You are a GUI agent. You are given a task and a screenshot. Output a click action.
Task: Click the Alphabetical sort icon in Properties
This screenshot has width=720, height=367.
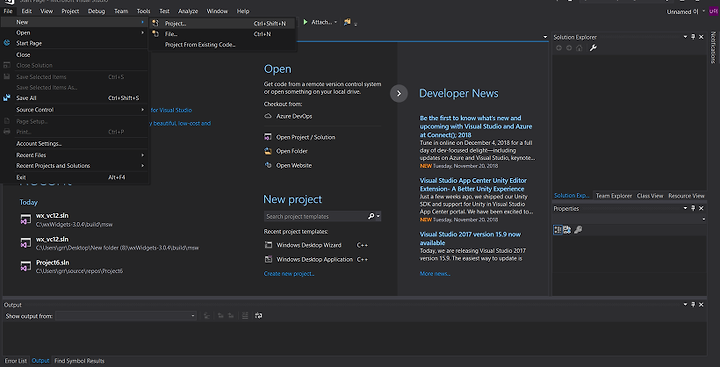(x=567, y=230)
